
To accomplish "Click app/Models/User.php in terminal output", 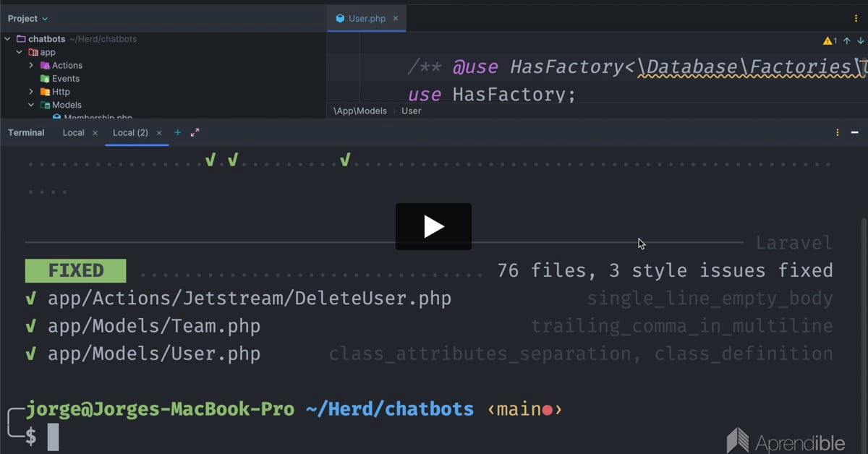I will click(154, 354).
